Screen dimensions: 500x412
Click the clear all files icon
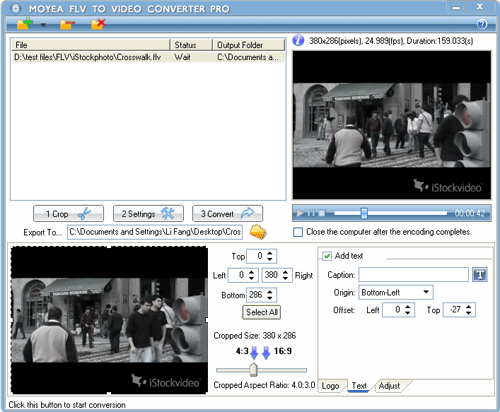pyautogui.click(x=98, y=24)
